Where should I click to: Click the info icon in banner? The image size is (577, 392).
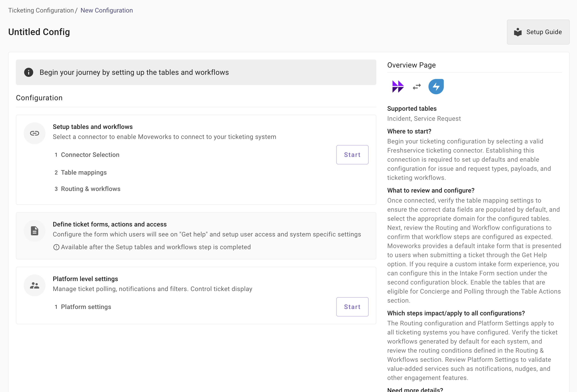point(28,72)
